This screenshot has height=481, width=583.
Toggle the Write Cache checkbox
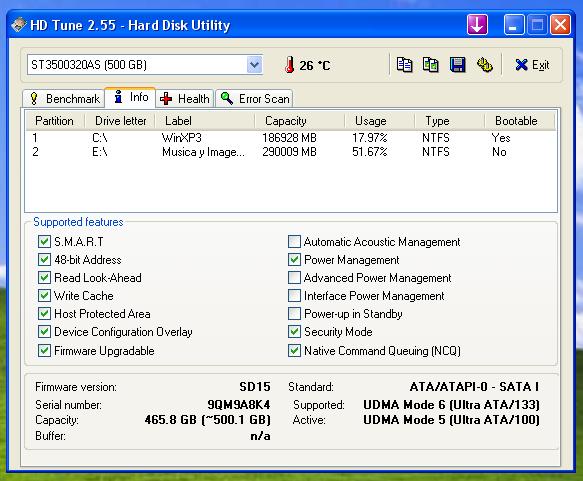click(x=44, y=296)
